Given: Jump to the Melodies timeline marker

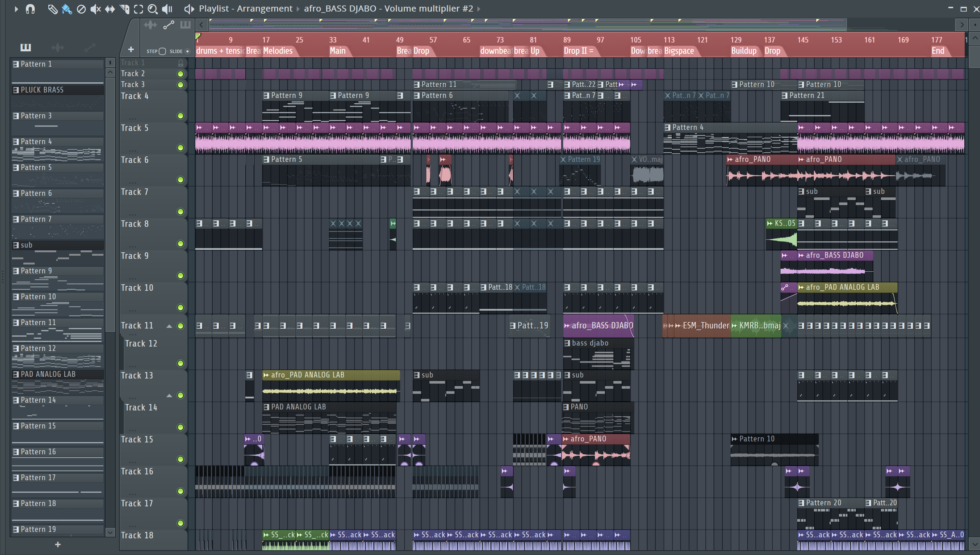Looking at the screenshot, I should tap(278, 51).
